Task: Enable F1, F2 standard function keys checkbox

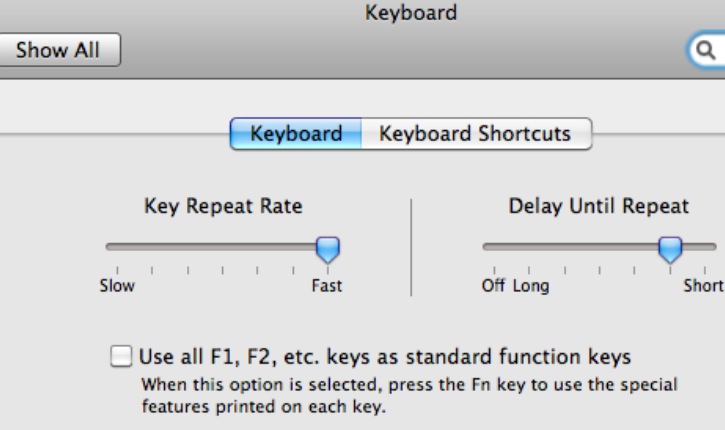Action: [121, 355]
